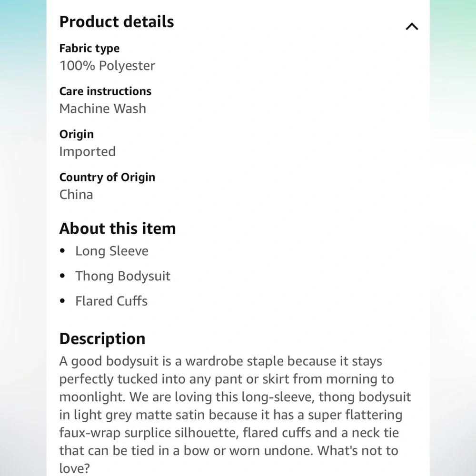This screenshot has height=476, width=476.
Task: Collapse the Product details section chevron
Action: click(x=412, y=27)
